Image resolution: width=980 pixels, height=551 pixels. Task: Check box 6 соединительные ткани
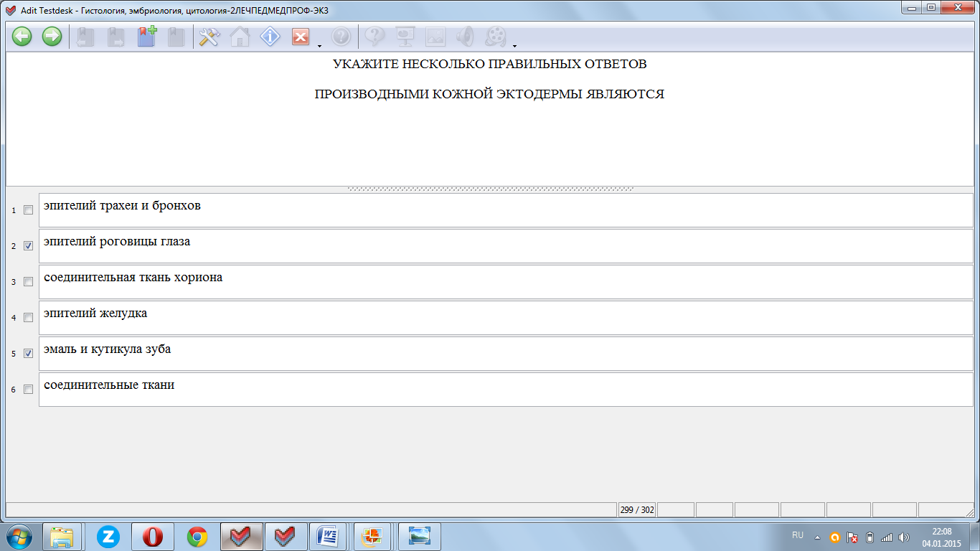29,390
